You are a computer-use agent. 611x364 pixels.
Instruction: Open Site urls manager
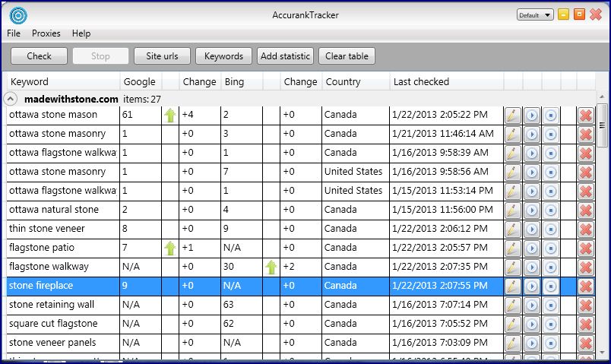[x=162, y=56]
